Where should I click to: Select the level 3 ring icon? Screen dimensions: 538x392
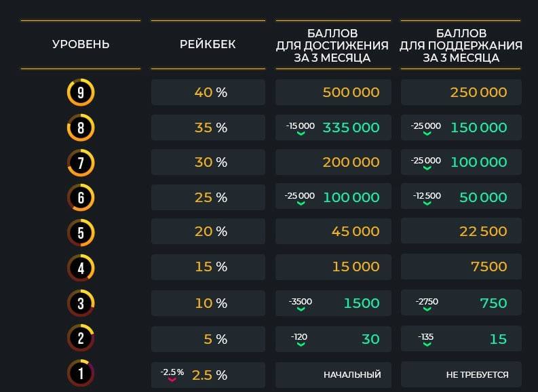81,303
